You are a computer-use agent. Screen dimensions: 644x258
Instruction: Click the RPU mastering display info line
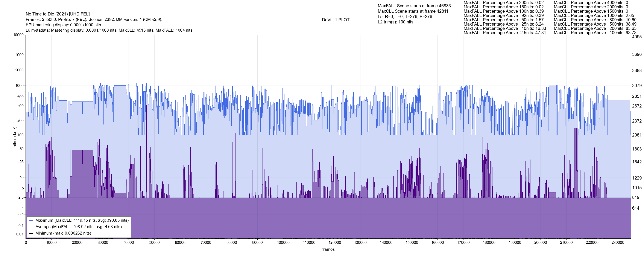pyautogui.click(x=63, y=25)
